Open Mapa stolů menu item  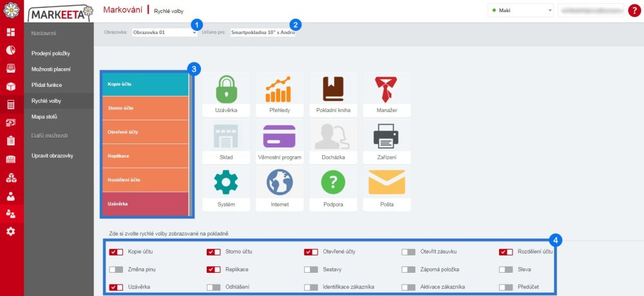tap(44, 116)
